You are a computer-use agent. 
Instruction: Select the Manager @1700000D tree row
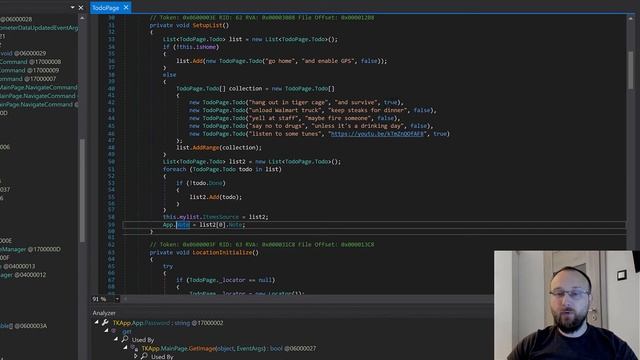tap(30, 249)
